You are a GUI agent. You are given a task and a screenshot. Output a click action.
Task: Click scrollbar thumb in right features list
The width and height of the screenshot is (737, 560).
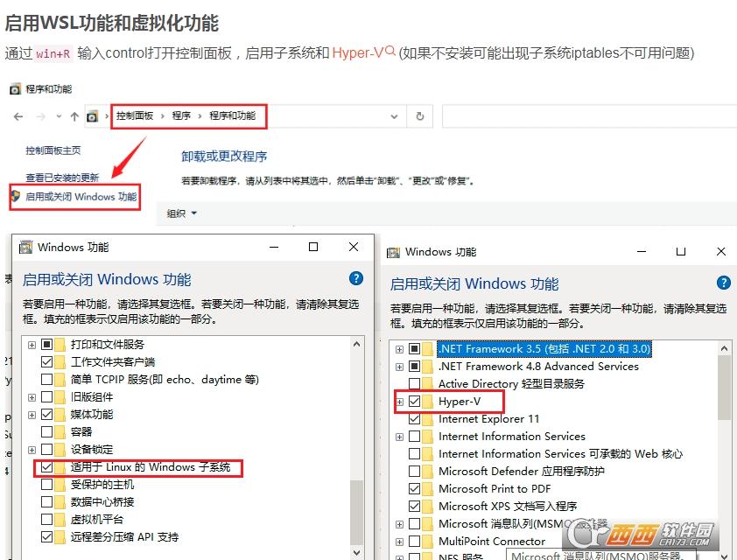coord(724,387)
